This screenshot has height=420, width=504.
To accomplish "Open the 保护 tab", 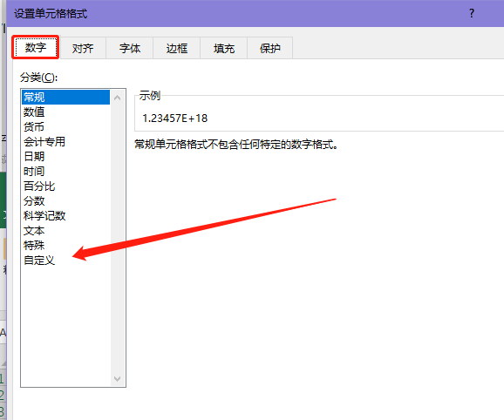I will pos(270,48).
